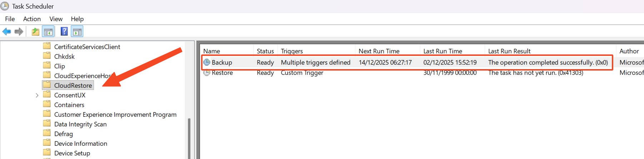644x159 pixels.
Task: Click 'The operation completed successfully. (0x0)' cell
Action: [x=548, y=62]
